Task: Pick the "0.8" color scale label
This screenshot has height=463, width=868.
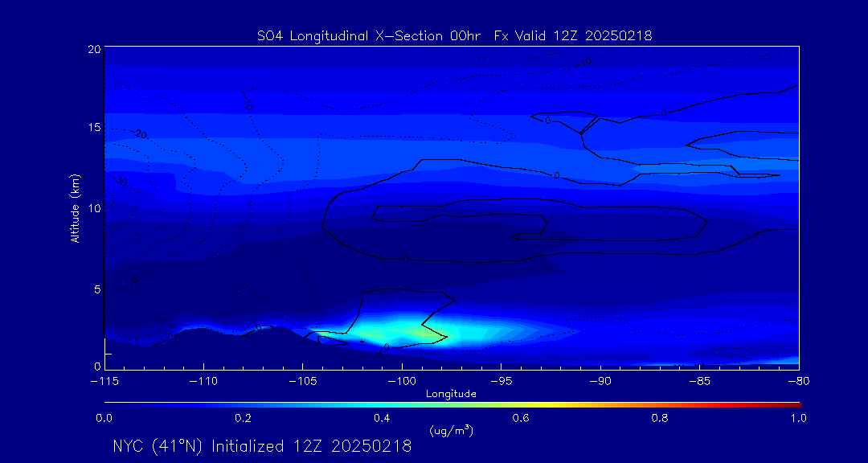Action: (x=660, y=418)
